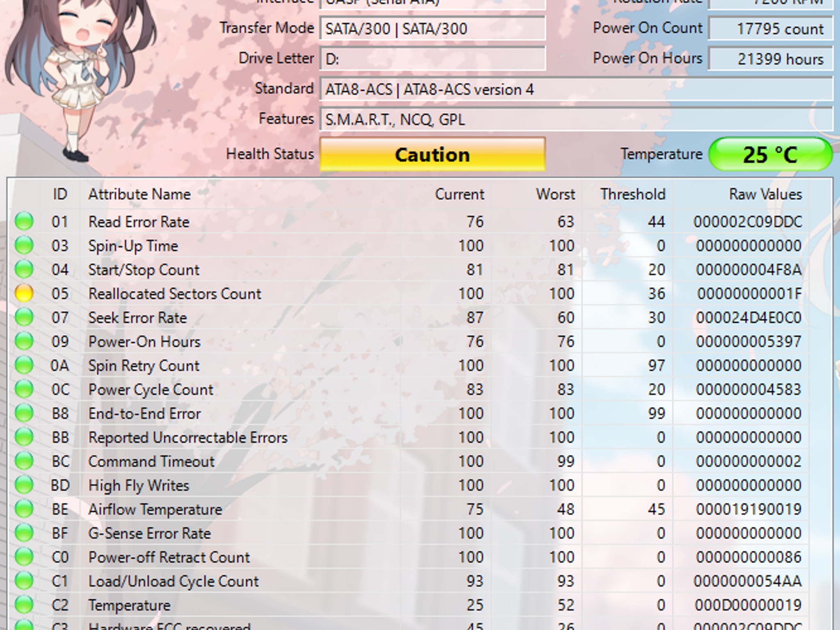Select the Load/Unload Cycle Count attribute name
The image size is (840, 630).
(173, 581)
